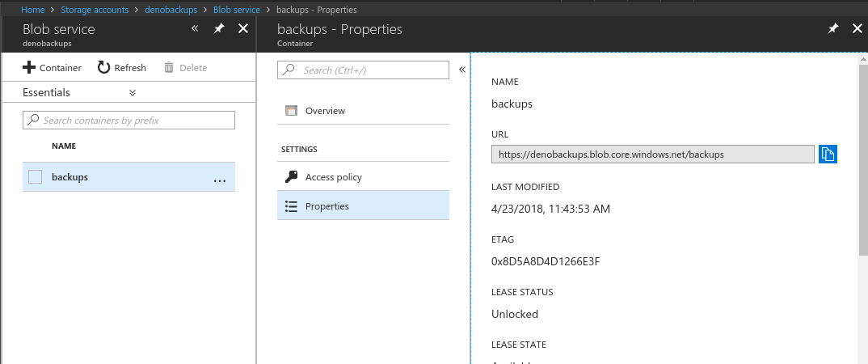Collapse the Blob service blade

point(195,28)
